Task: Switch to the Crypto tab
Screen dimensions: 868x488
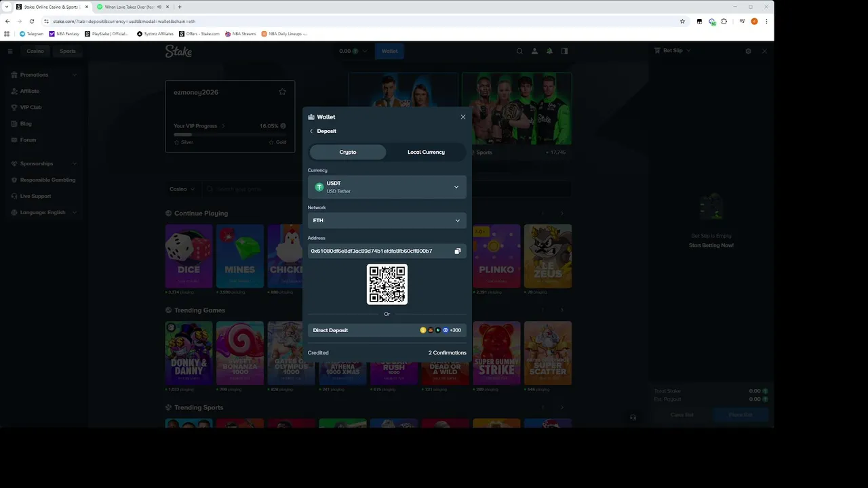Action: [348, 152]
